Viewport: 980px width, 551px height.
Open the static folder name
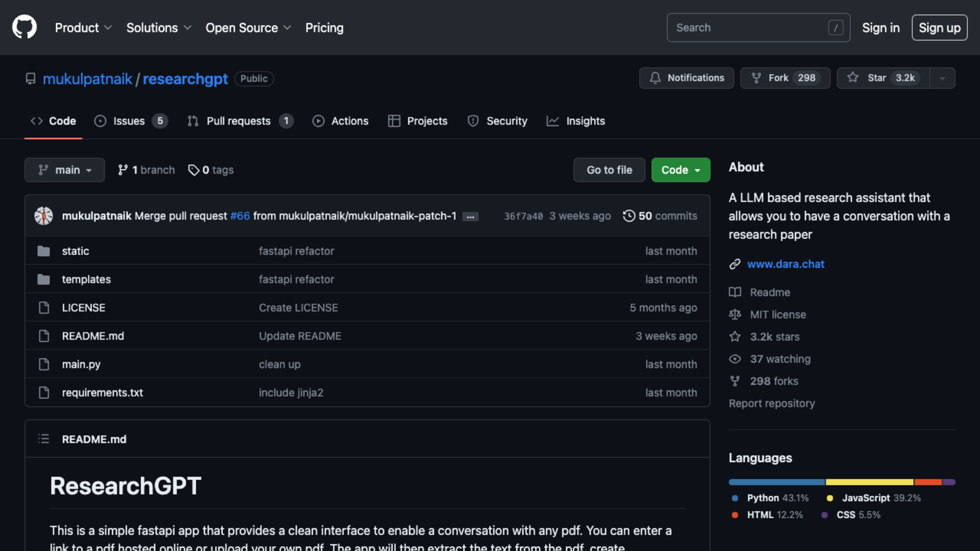click(x=75, y=251)
